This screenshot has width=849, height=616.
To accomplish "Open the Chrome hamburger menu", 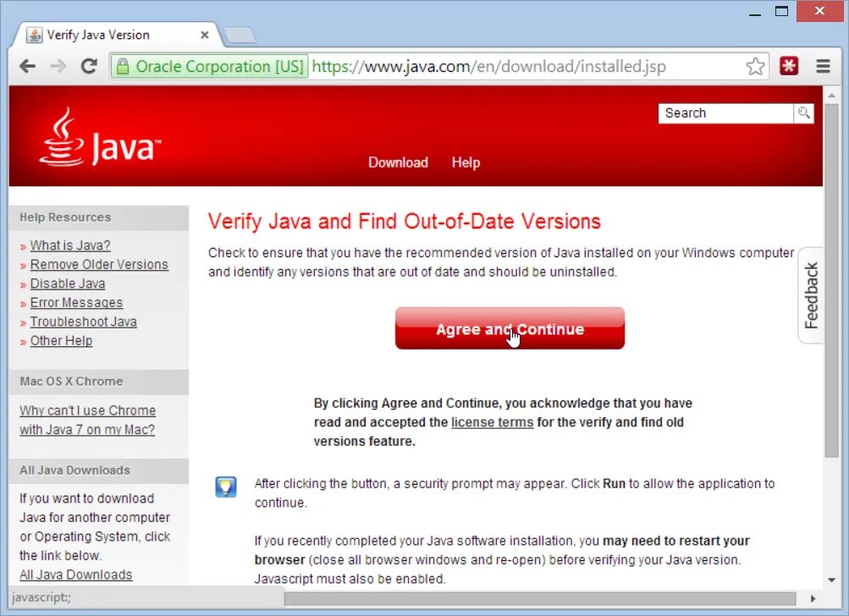I will 823,66.
